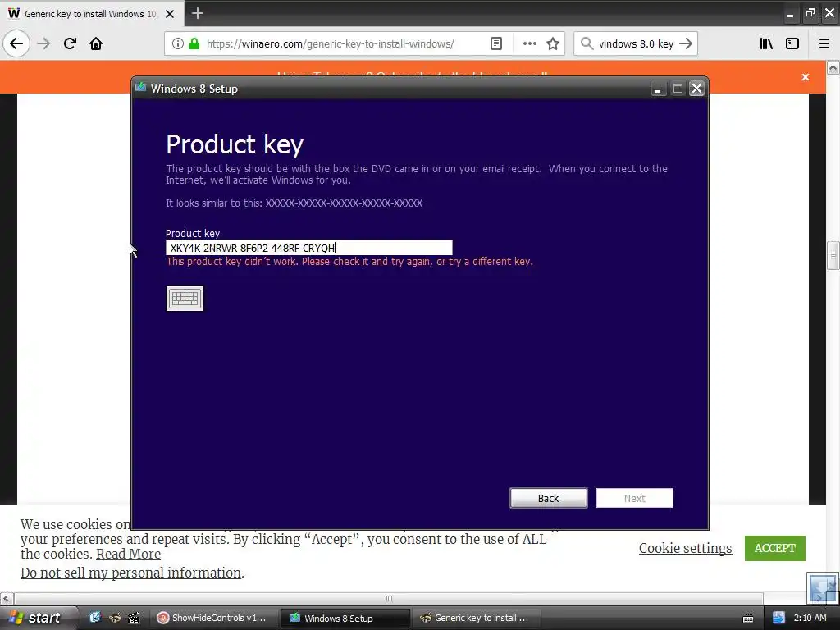
Task: Click the Windows 8 Setup title bar icon
Action: [x=141, y=88]
